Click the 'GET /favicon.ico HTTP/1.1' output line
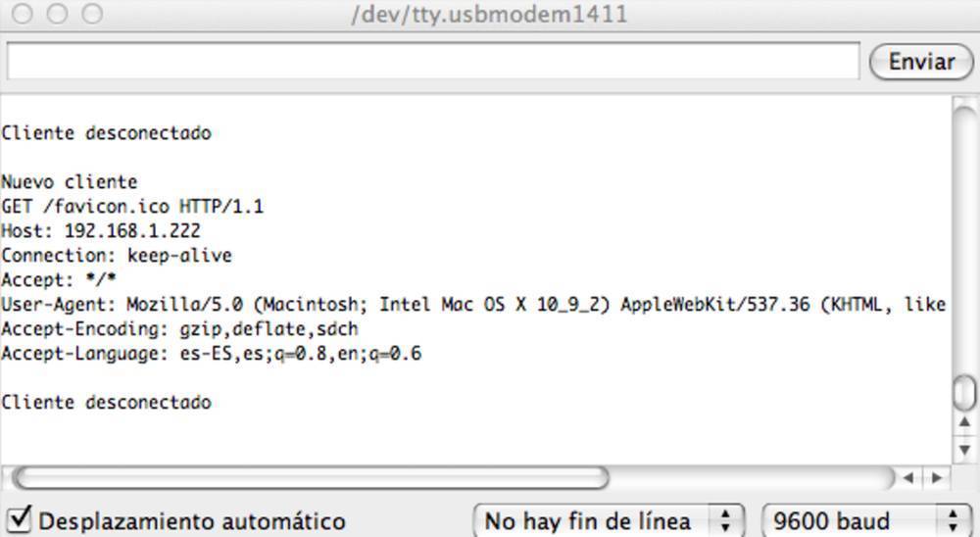980x537 pixels. point(132,207)
